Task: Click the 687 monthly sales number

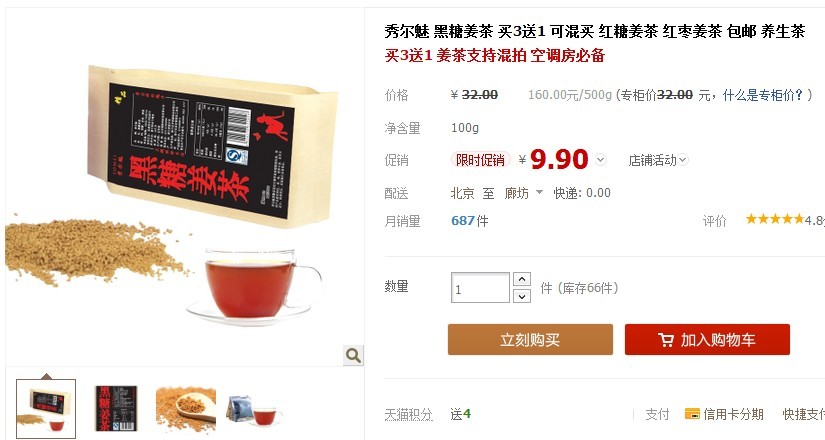Action: pyautogui.click(x=463, y=221)
